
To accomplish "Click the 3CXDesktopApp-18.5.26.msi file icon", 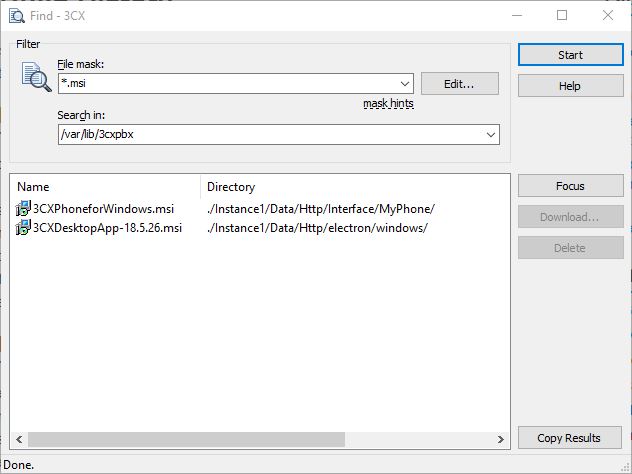I will [23, 228].
